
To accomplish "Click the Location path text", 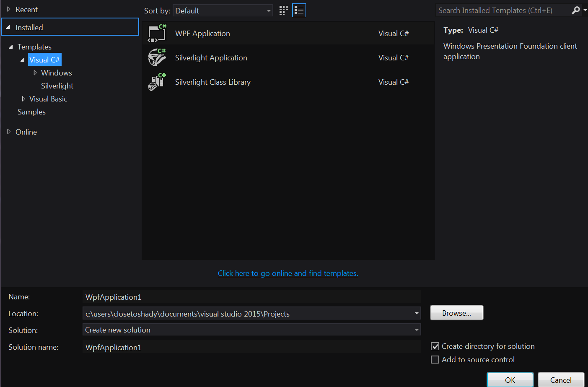I will click(187, 314).
